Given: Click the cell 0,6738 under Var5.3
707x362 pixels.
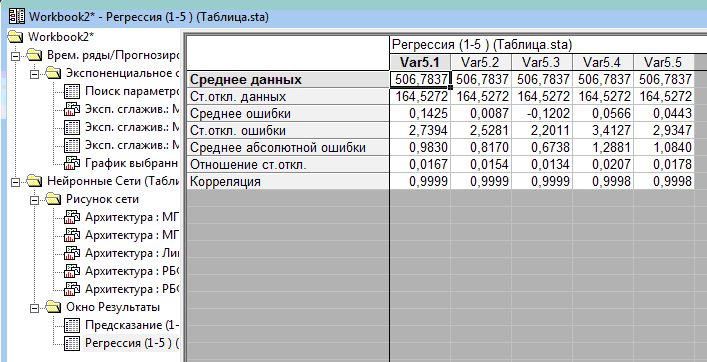Looking at the screenshot, I should (542, 148).
